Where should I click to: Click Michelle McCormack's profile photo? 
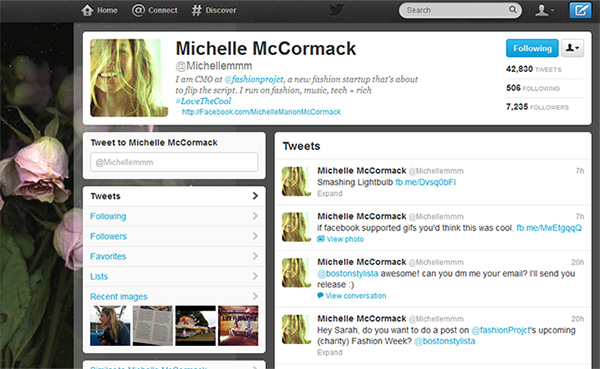(129, 78)
